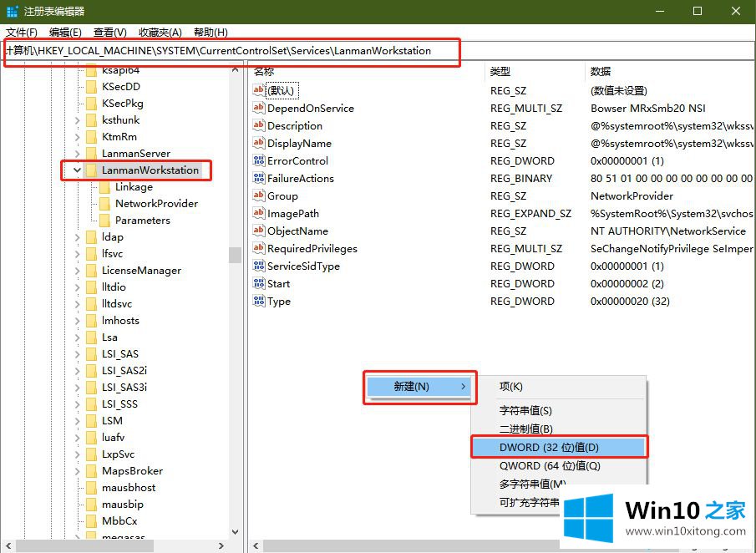Click the DWORD icon beside ServiceSidType

pyautogui.click(x=259, y=266)
